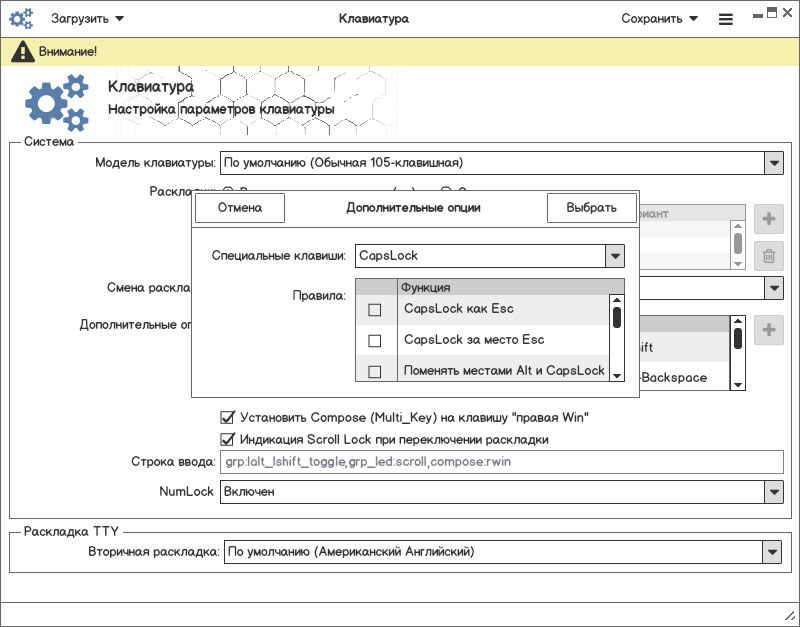Click the Функция column header
This screenshot has height=627, width=800.
[x=511, y=287]
